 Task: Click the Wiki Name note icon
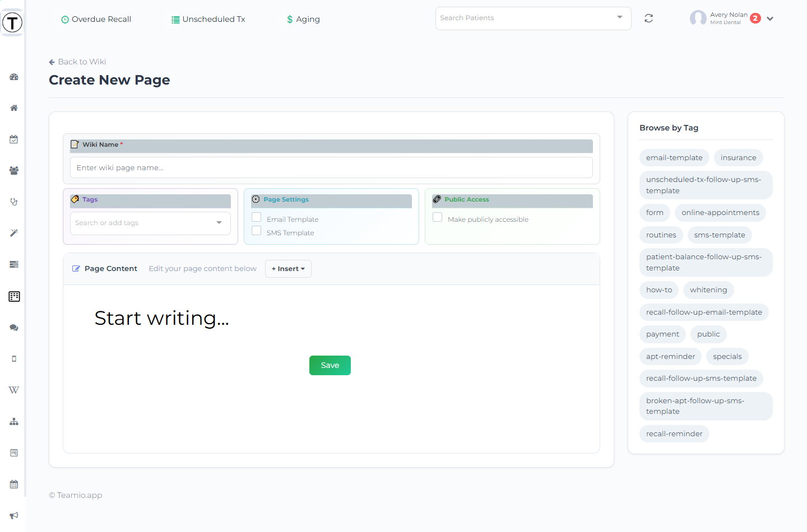coord(75,144)
